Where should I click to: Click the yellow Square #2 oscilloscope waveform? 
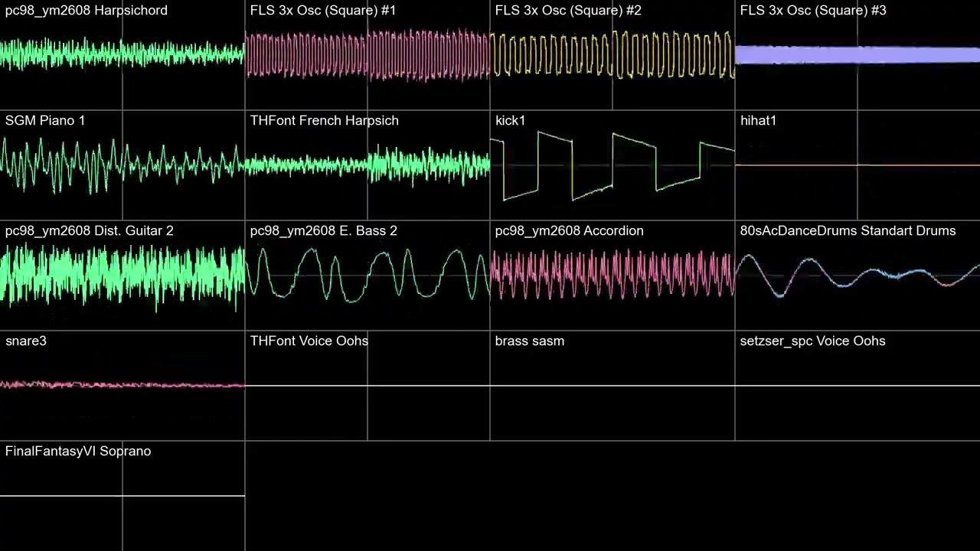pyautogui.click(x=612, y=55)
